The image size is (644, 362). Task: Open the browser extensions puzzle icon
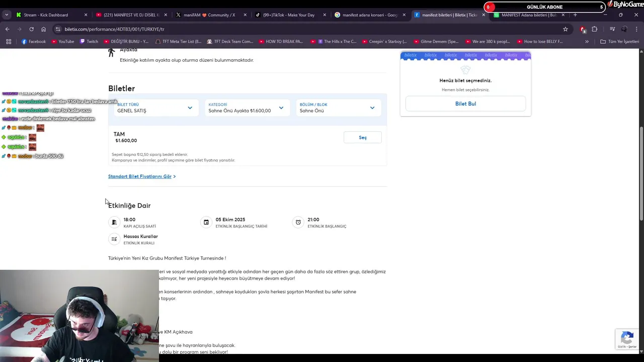coord(594,29)
